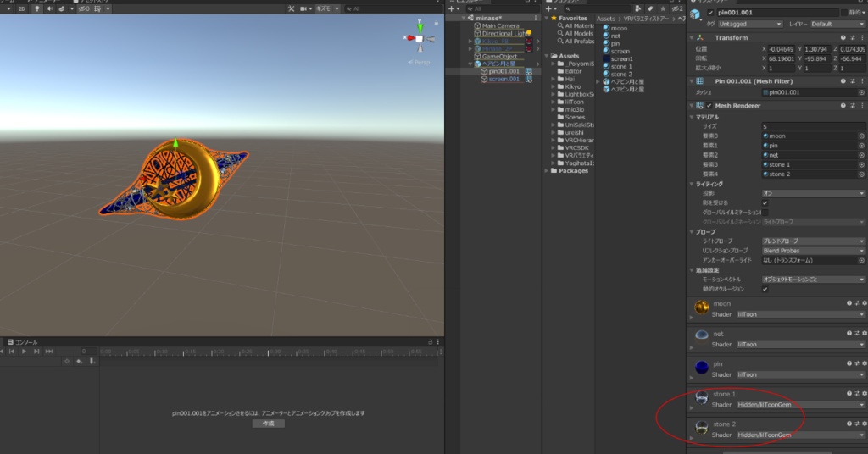The width and height of the screenshot is (868, 454).
Task: Open the Gizmos dropdown
Action: [327, 8]
